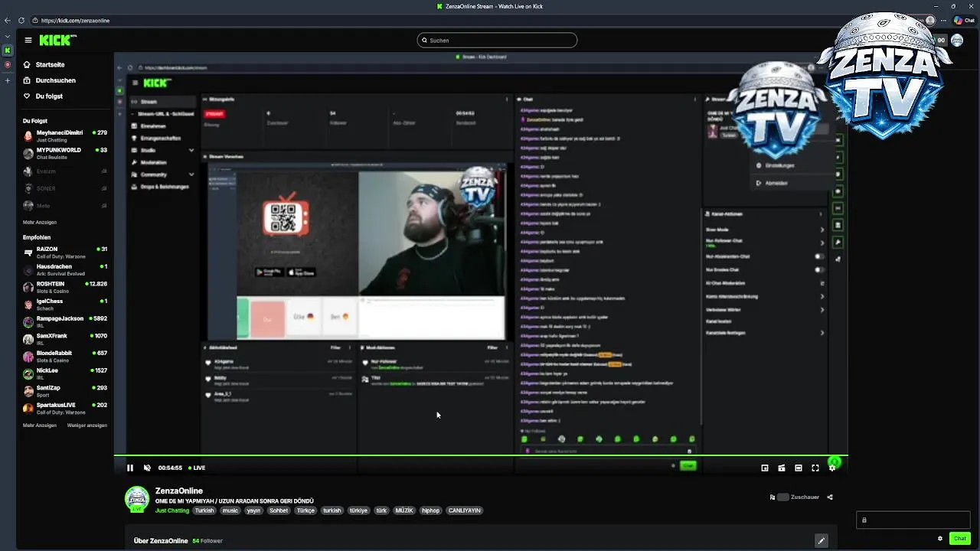980x551 pixels.
Task: Select the Türkçe tag
Action: [x=305, y=510]
